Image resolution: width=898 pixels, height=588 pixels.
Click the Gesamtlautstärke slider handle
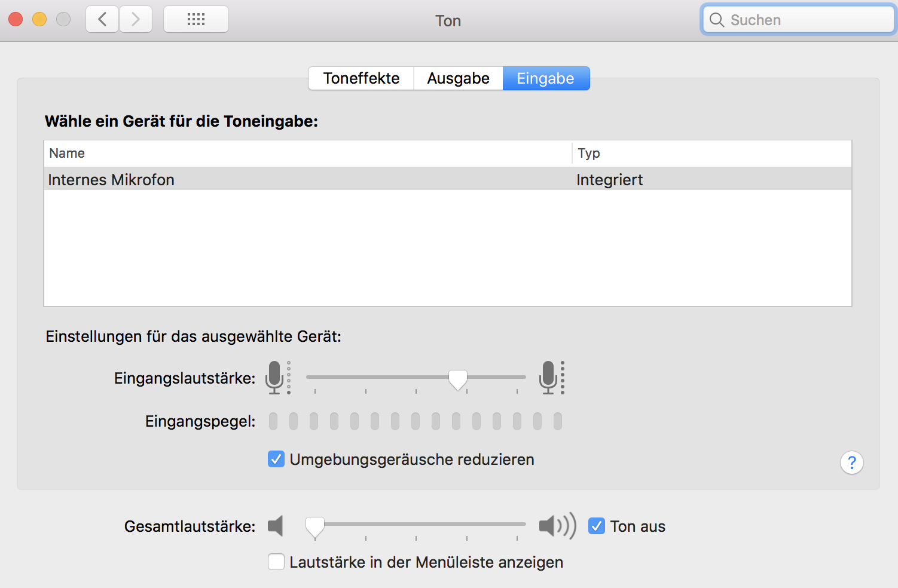click(x=315, y=526)
